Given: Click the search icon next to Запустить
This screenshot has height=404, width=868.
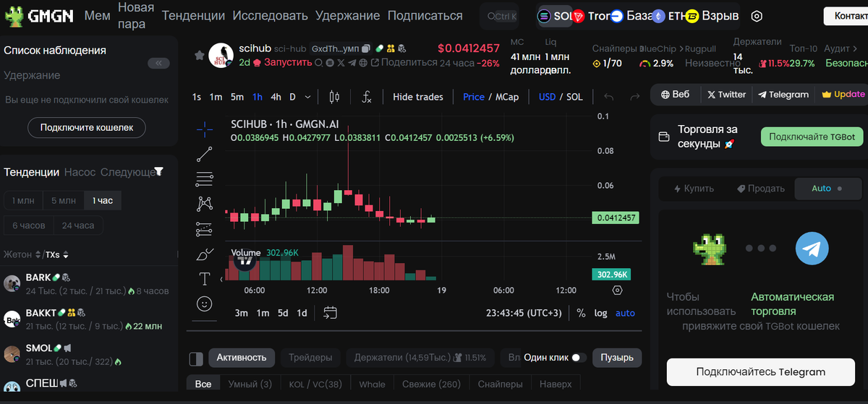Looking at the screenshot, I should click(318, 63).
